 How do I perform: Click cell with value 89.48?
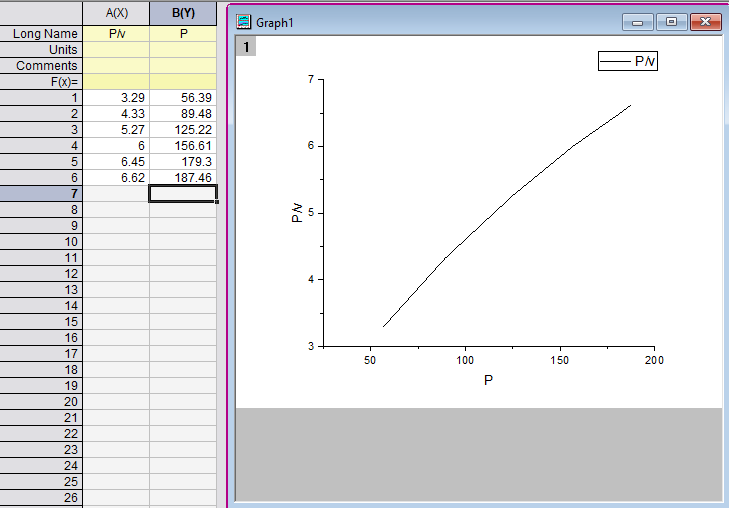pos(183,114)
